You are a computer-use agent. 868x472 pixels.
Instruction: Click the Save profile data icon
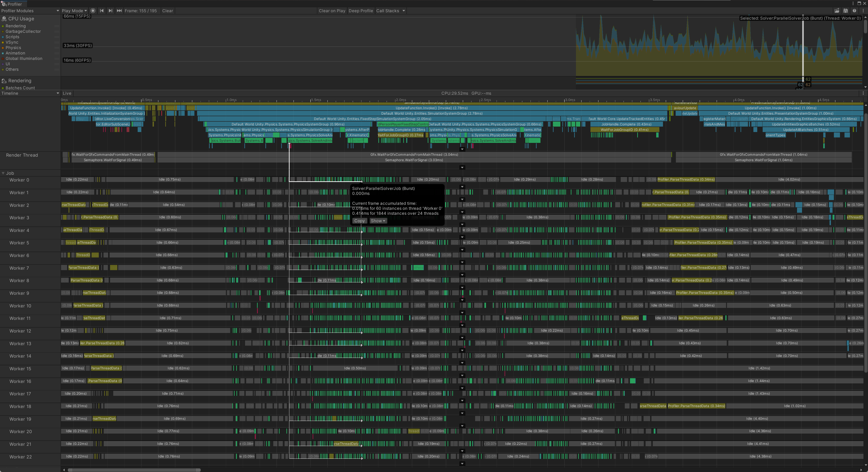point(845,11)
